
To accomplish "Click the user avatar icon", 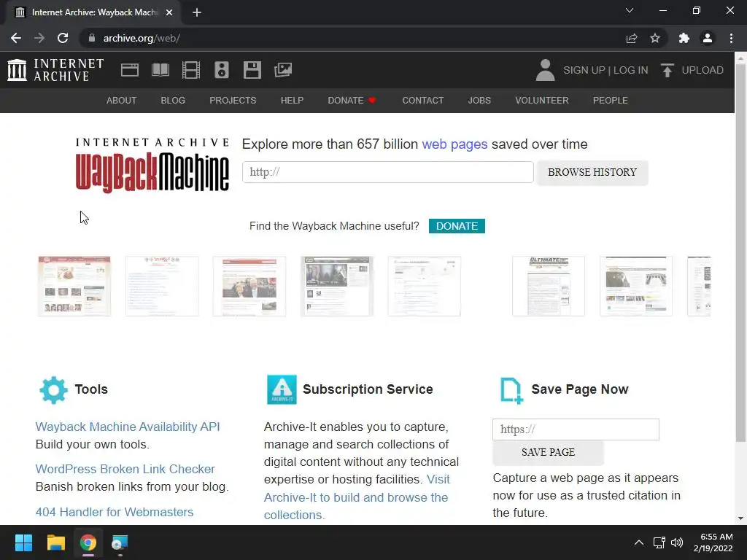I will point(545,70).
